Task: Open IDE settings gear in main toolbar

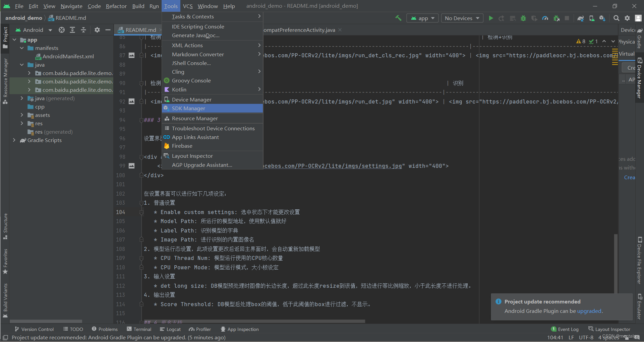Action: (x=627, y=18)
